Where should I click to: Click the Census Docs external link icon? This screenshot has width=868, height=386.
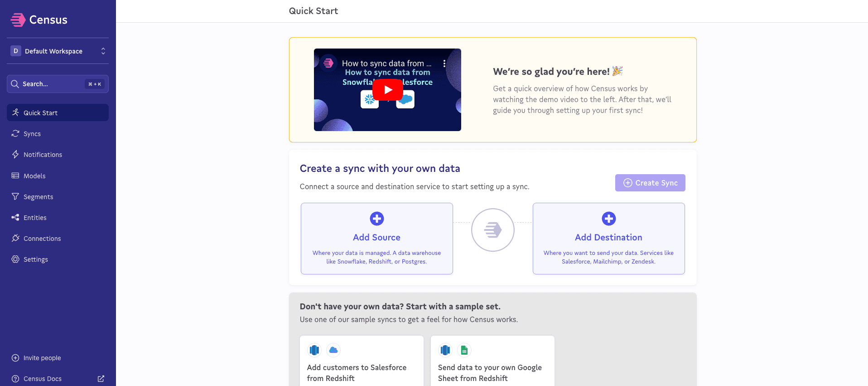pos(101,379)
